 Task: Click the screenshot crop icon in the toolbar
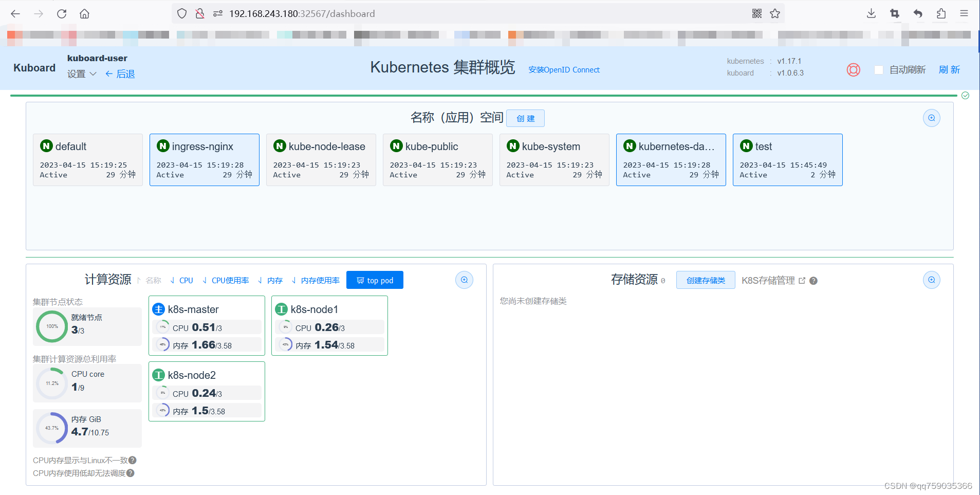[895, 14]
